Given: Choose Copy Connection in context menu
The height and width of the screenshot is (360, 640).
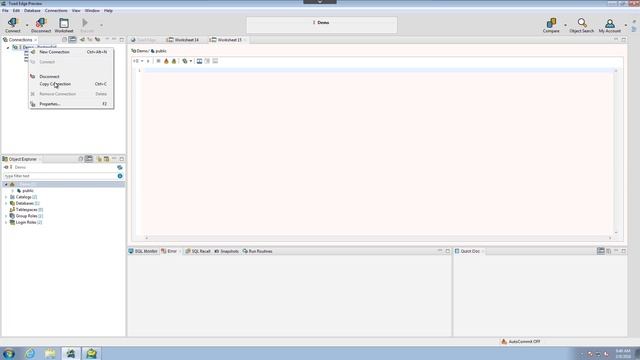Looking at the screenshot, I should pos(71,84).
